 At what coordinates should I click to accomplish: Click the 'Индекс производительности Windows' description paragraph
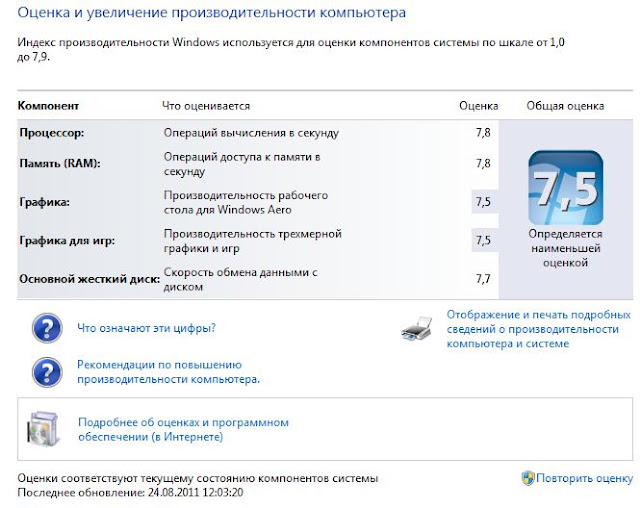(x=291, y=49)
